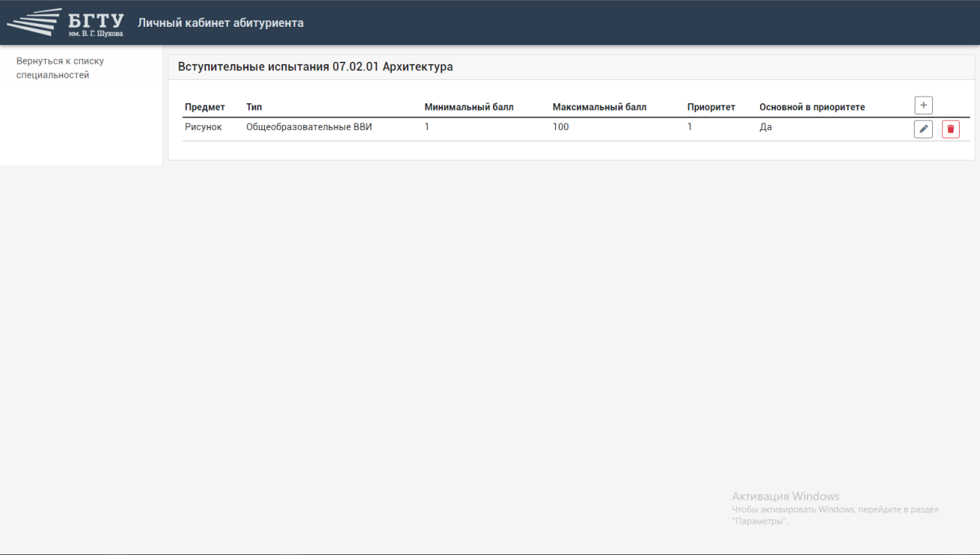Edit the Рисунок row with the pencil icon
The width and height of the screenshot is (980, 555).
pos(923,129)
